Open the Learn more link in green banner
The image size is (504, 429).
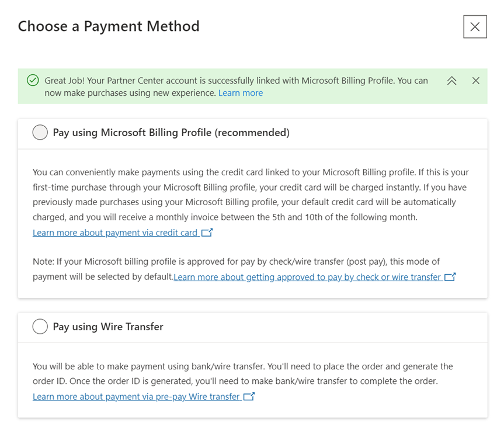[241, 93]
